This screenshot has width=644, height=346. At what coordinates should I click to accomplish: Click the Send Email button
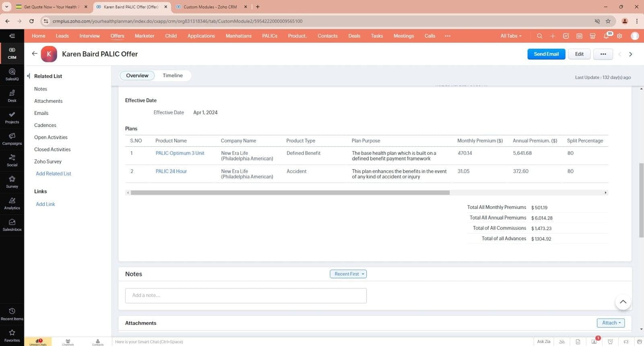coord(546,54)
